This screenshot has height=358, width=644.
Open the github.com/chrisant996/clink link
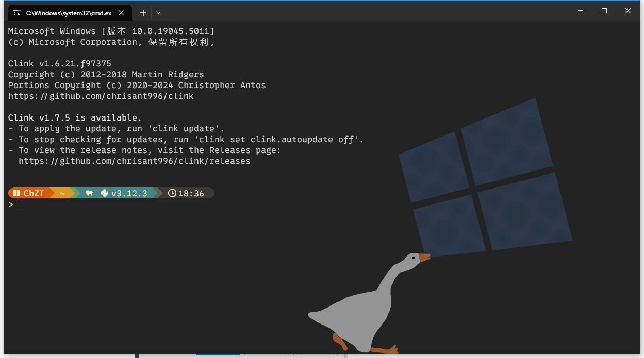pyautogui.click(x=101, y=96)
